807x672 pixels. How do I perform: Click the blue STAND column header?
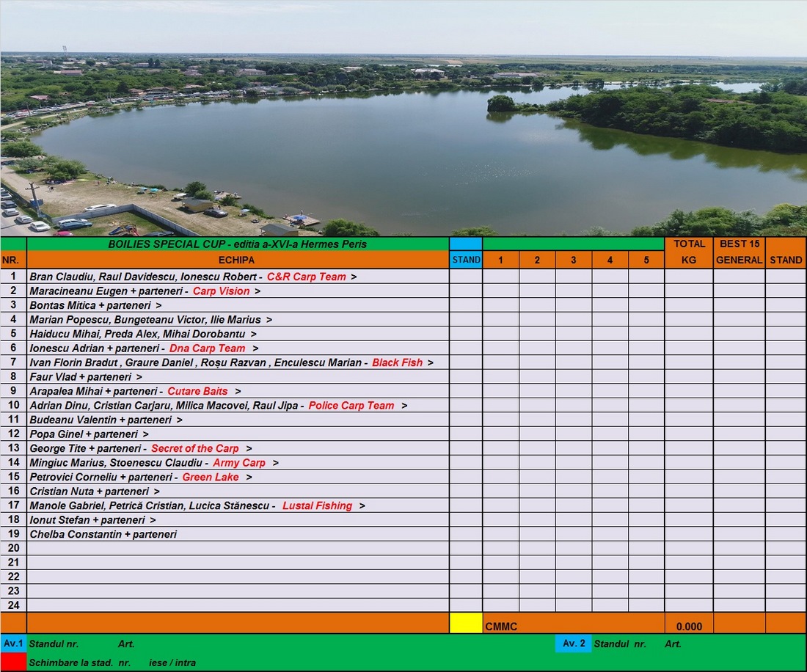coord(466,260)
